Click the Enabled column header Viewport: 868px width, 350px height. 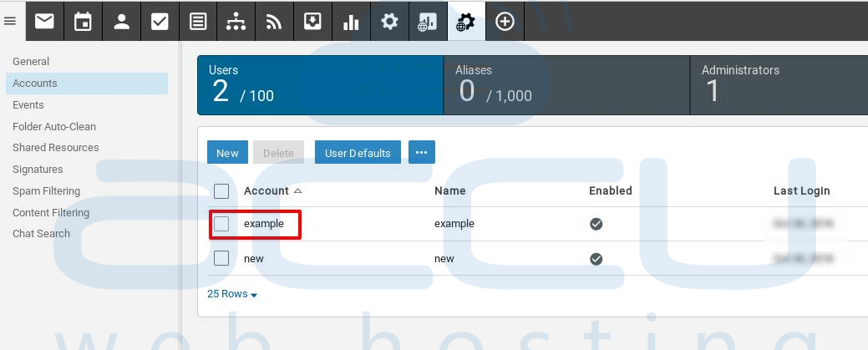[611, 190]
